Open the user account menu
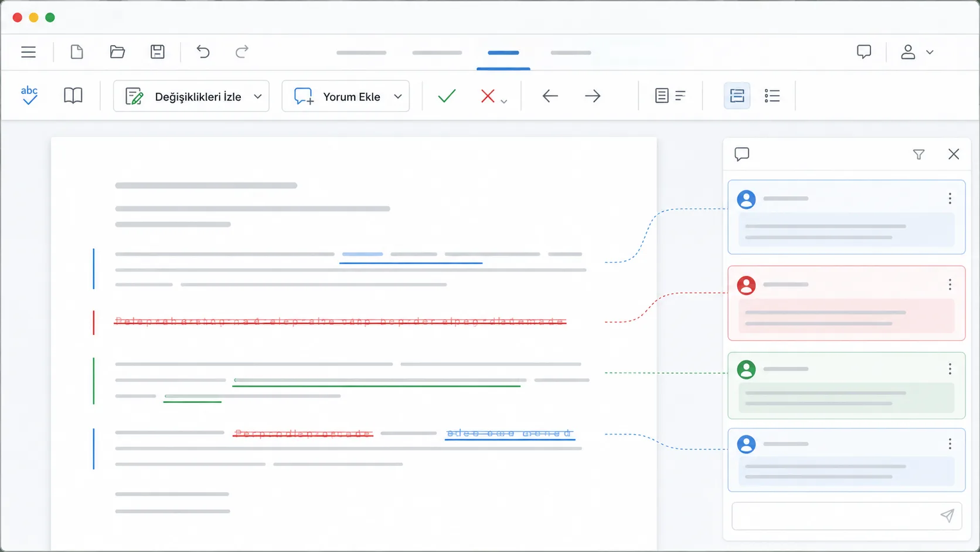The width and height of the screenshot is (980, 552). click(x=917, y=52)
